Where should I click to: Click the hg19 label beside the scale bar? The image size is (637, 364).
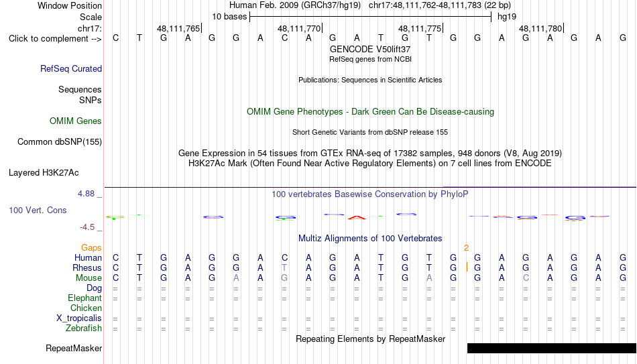(507, 17)
